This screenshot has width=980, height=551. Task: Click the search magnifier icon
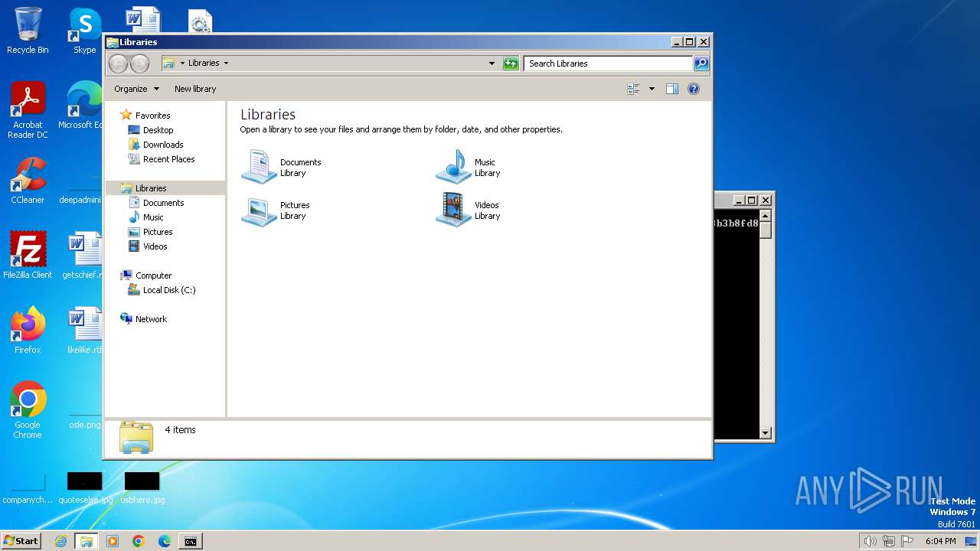[x=701, y=64]
